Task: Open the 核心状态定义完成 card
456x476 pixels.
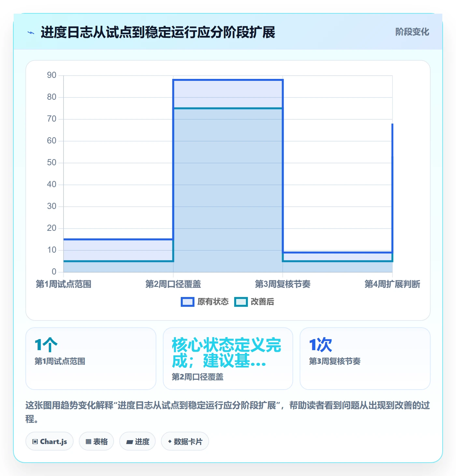Action: [x=228, y=359]
